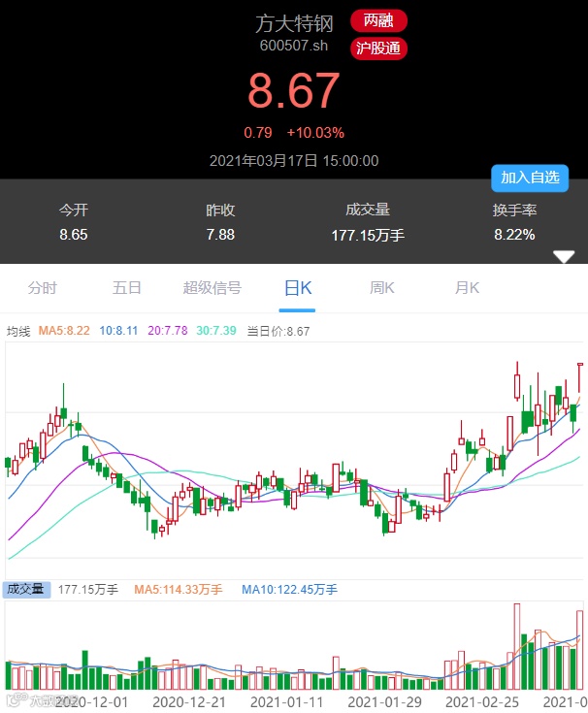Click the MA5:8.22 moving average label

(64, 331)
